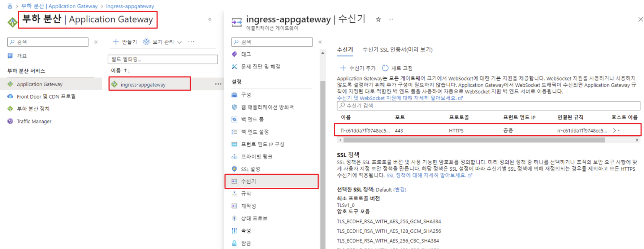Viewport: 644px width, 249px height.
Task: Click the 재작성 rewrite icon
Action: (234, 206)
